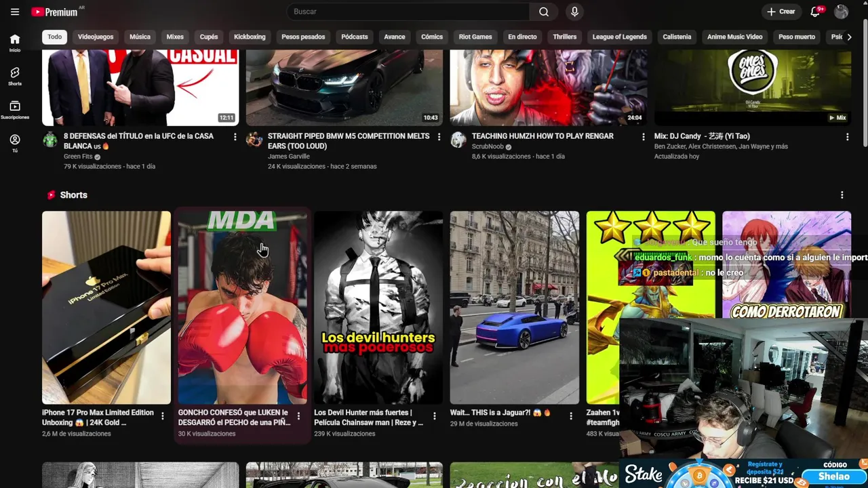This screenshot has height=488, width=868.
Task: Select the Cupés filter chip
Action: 209,37
